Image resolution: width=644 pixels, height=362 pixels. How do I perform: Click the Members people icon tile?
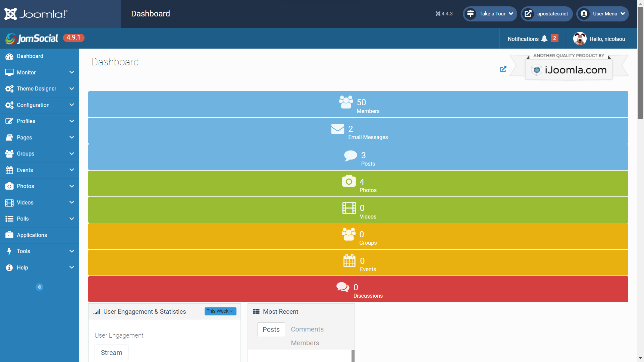point(346,102)
